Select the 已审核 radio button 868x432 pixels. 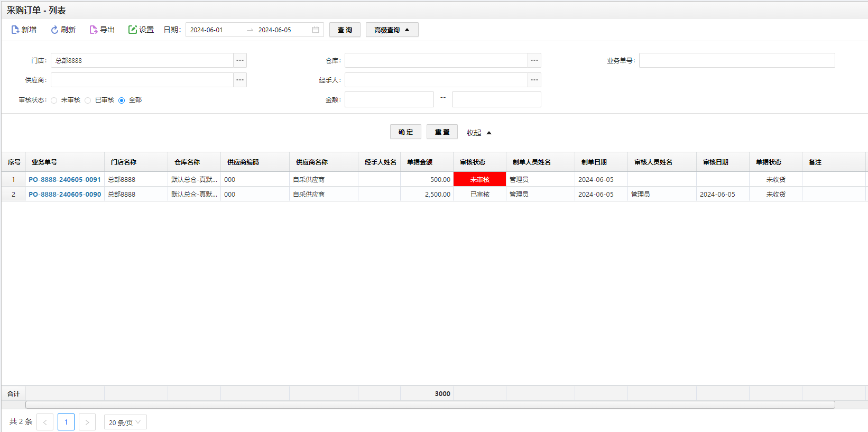(88, 100)
